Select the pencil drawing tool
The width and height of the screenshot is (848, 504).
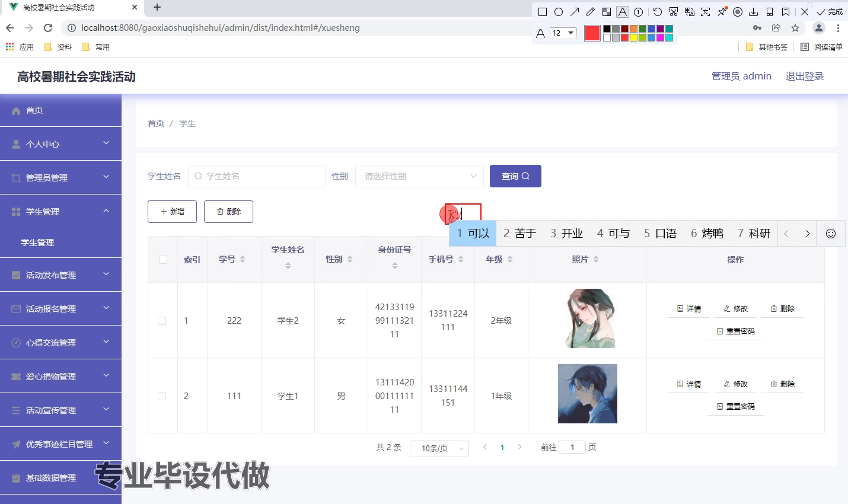591,12
